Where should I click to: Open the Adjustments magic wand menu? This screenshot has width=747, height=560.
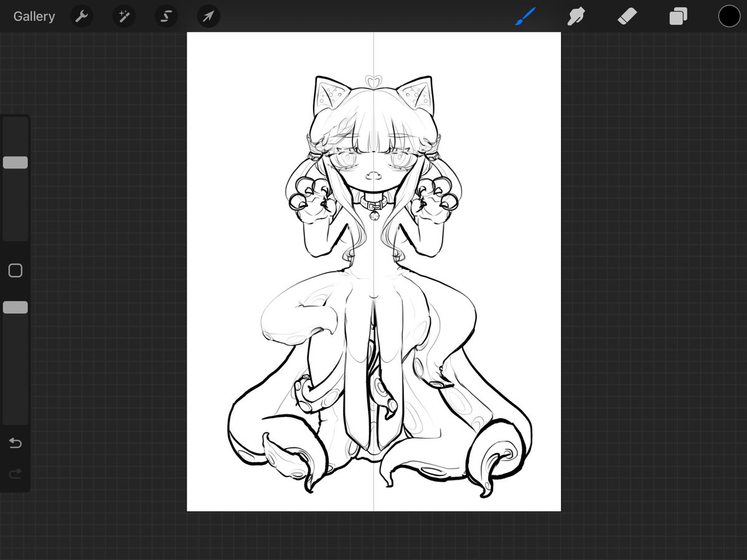click(x=124, y=16)
